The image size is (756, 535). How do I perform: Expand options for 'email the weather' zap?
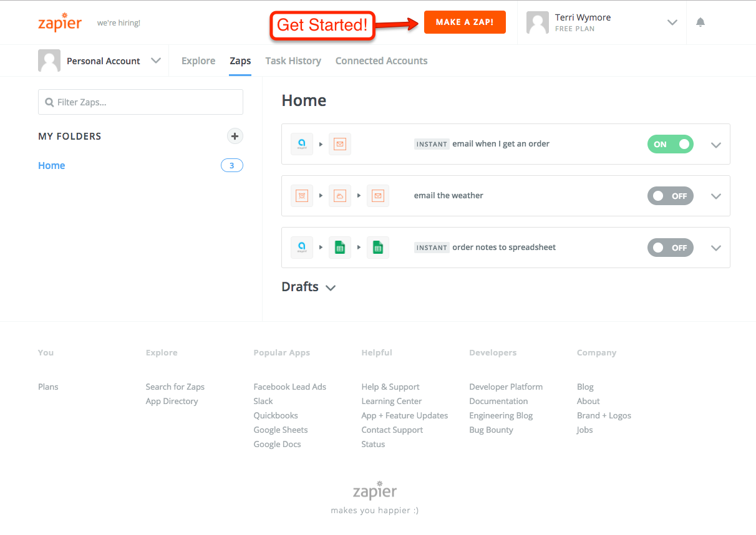(x=716, y=196)
